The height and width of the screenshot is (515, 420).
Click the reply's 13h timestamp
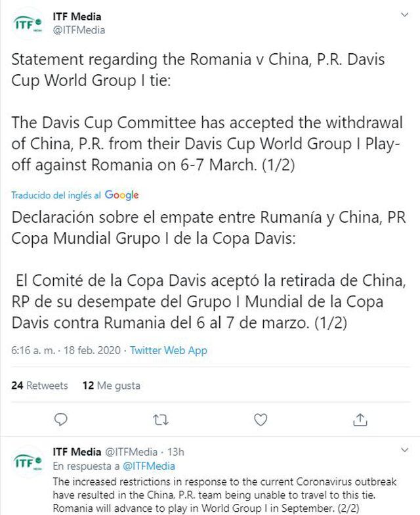(175, 452)
